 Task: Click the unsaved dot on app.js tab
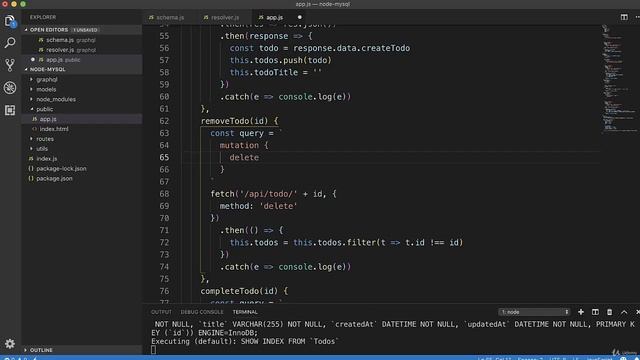[300, 17]
